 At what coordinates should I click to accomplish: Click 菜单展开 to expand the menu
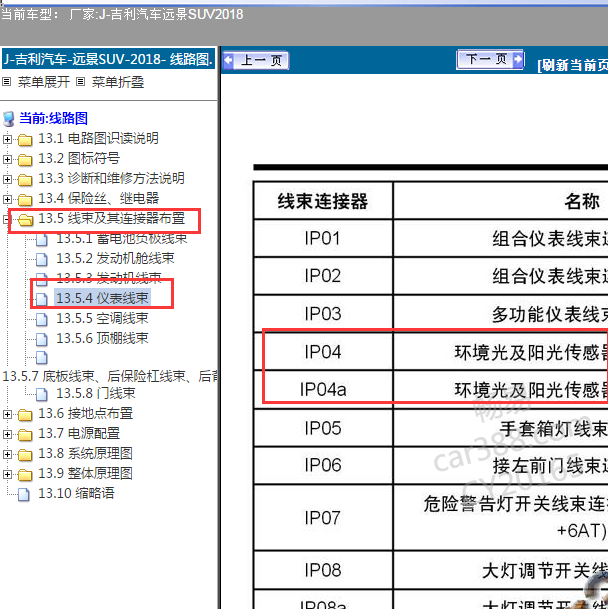(x=44, y=82)
